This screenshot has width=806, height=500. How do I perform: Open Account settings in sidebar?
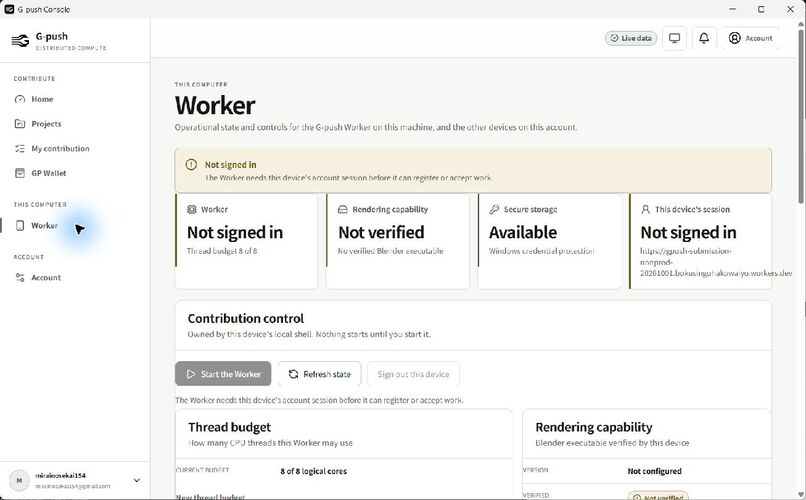(46, 277)
